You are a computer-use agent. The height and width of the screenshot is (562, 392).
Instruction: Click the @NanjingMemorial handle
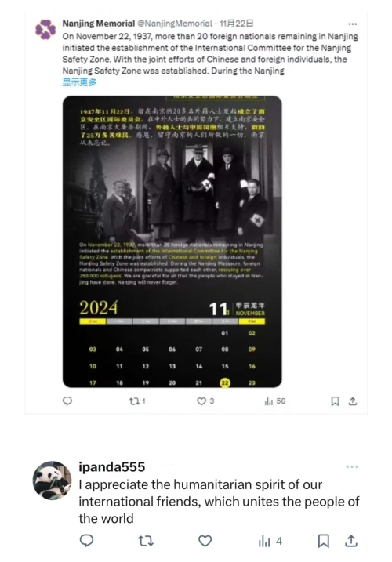(175, 24)
